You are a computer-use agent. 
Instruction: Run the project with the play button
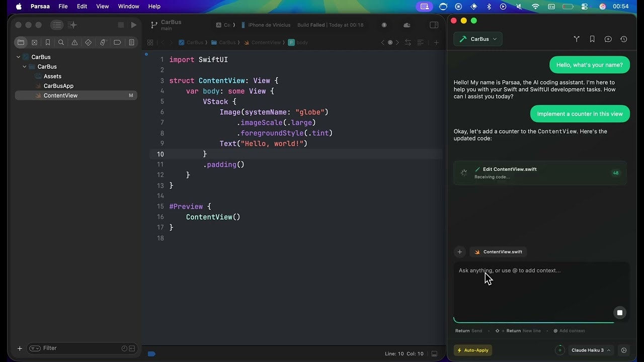[x=133, y=25]
